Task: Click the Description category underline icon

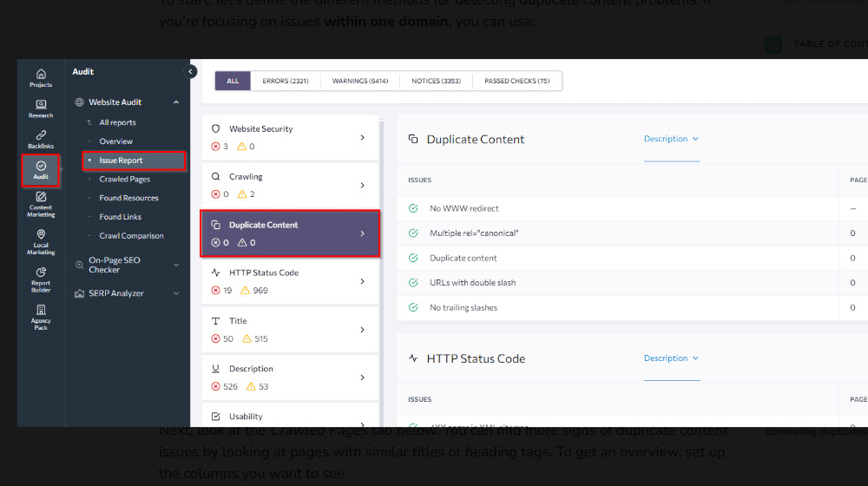Action: click(x=216, y=369)
